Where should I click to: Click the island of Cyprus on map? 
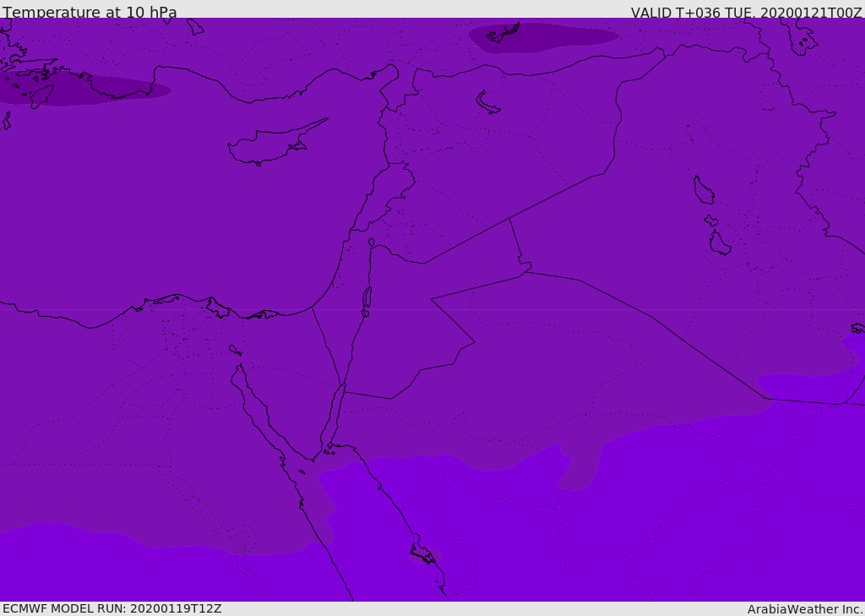coord(277,143)
